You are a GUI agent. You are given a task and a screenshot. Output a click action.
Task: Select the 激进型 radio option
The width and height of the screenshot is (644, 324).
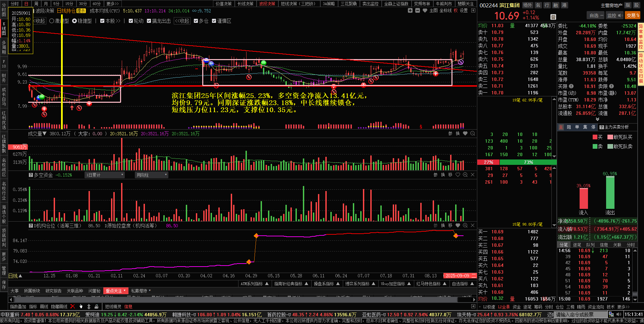coord(52,21)
